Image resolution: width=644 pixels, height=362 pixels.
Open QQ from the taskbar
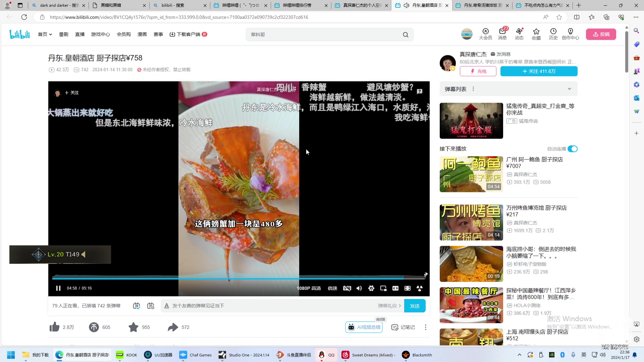pyautogui.click(x=326, y=355)
